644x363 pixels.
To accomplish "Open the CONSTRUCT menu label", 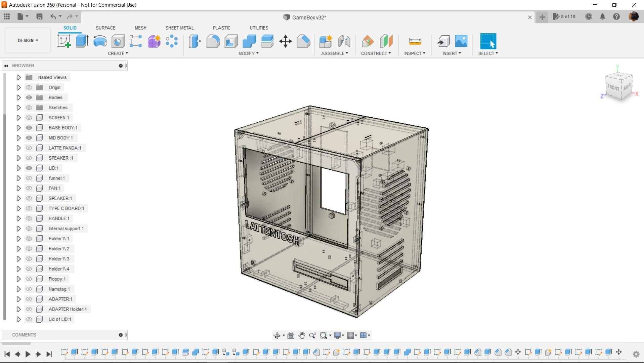I will [x=376, y=53].
